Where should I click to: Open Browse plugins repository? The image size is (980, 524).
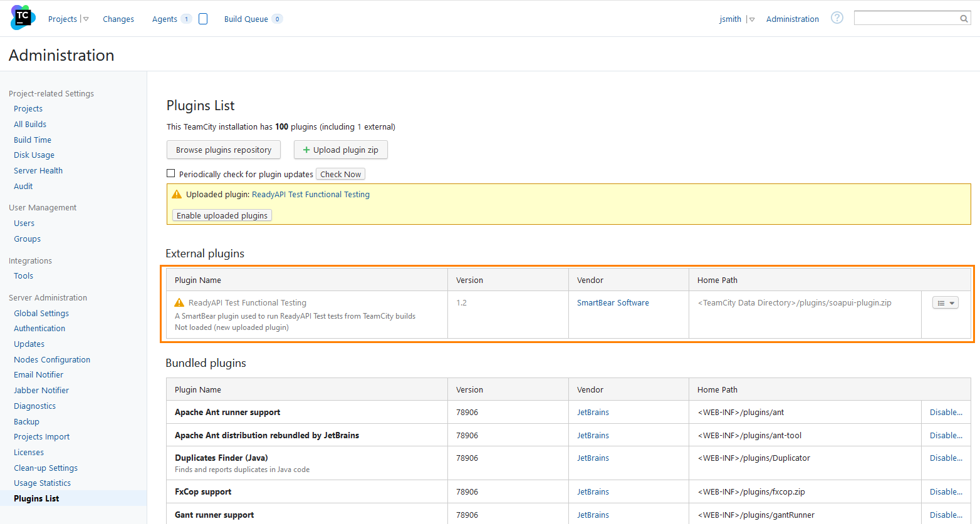[x=223, y=150]
